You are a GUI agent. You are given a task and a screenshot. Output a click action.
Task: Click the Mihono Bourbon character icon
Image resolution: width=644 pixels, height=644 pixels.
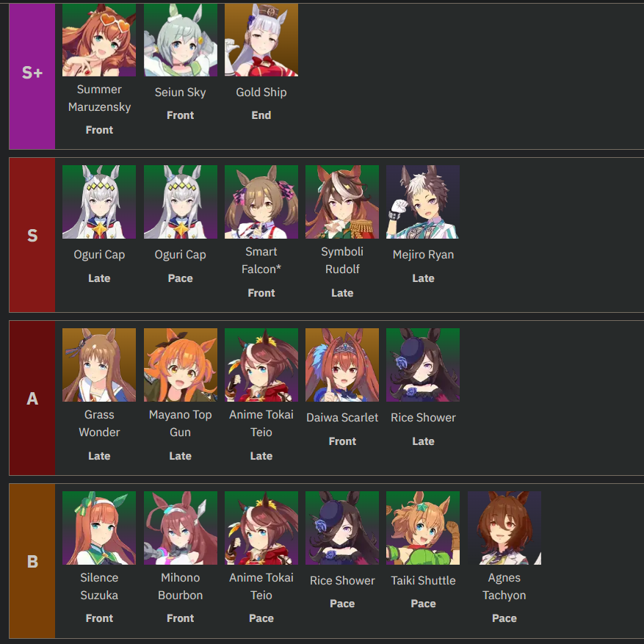180,528
